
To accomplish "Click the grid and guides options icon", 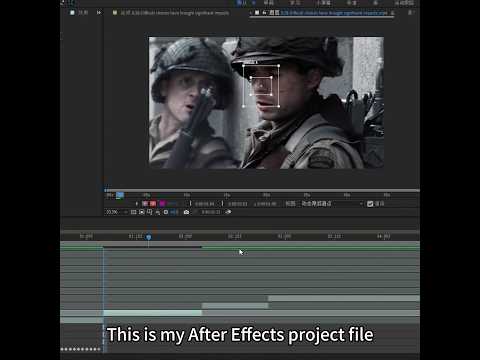I will tap(134, 212).
